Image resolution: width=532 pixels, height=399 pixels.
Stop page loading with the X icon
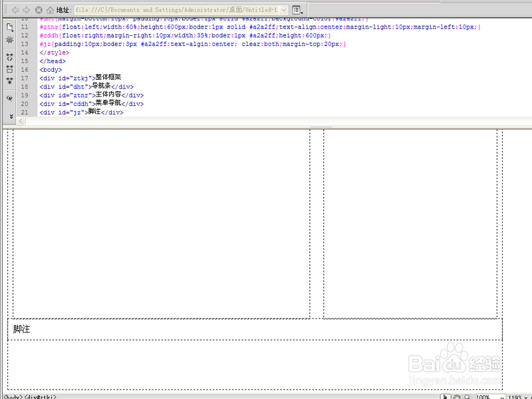(x=39, y=10)
